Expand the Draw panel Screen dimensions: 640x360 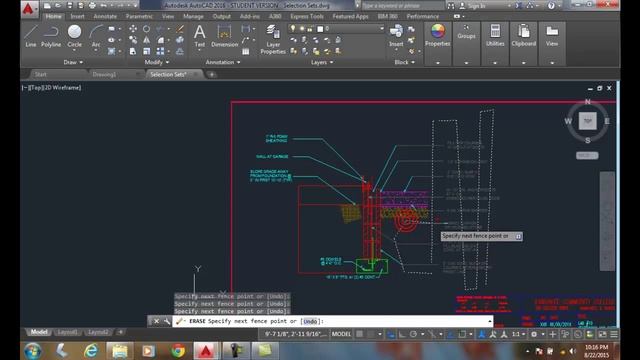[73, 62]
